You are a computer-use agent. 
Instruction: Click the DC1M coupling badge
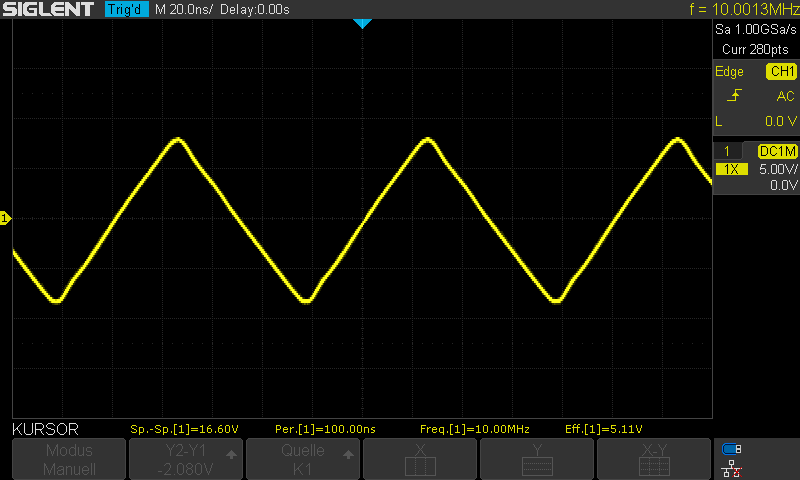[x=778, y=151]
